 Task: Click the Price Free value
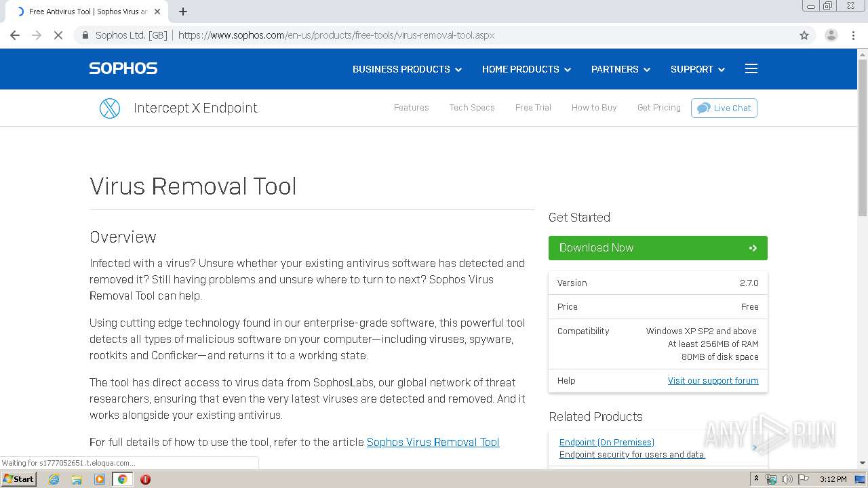tap(750, 307)
